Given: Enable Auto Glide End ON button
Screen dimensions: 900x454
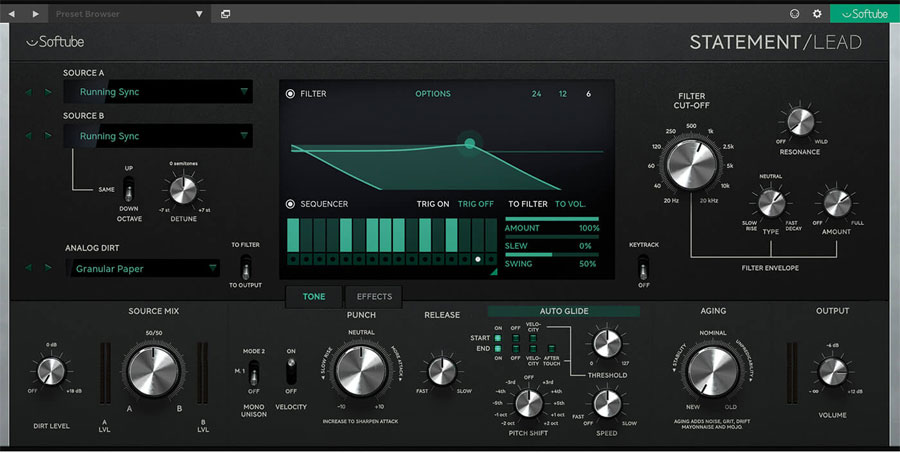Looking at the screenshot, I should click(498, 348).
